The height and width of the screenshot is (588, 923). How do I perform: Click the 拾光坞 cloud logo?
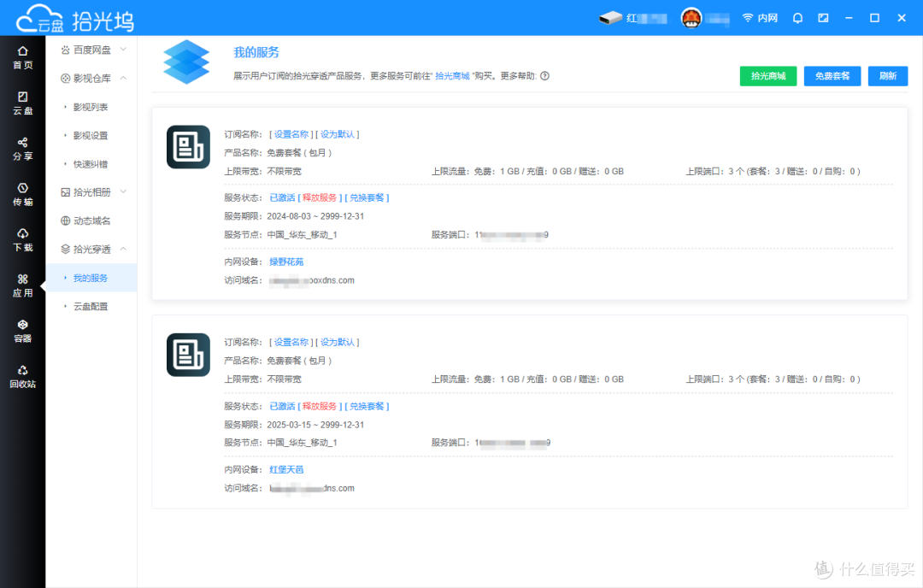pyautogui.click(x=74, y=19)
